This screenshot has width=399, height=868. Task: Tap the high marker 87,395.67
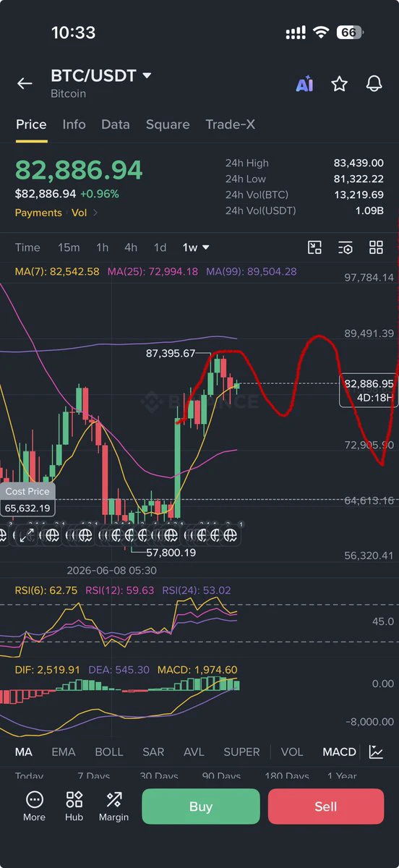[171, 354]
